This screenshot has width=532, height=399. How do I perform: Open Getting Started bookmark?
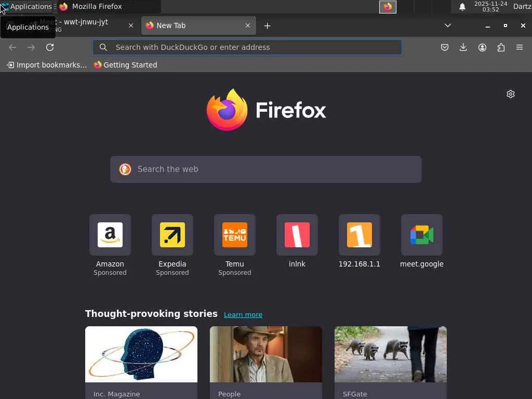click(x=126, y=65)
